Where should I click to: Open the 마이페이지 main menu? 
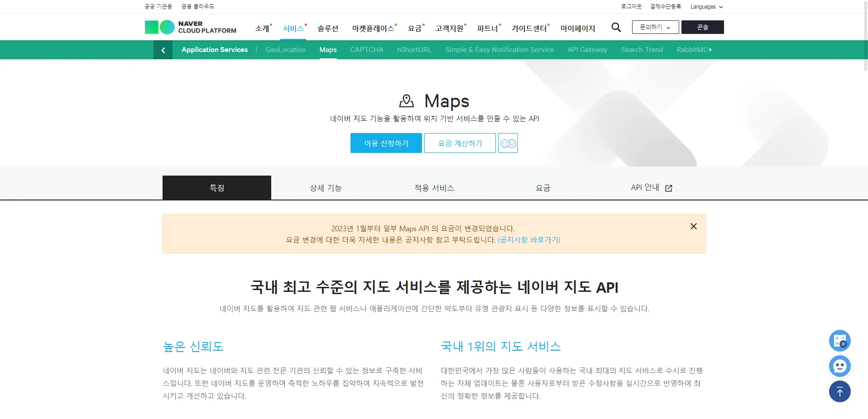pyautogui.click(x=578, y=29)
